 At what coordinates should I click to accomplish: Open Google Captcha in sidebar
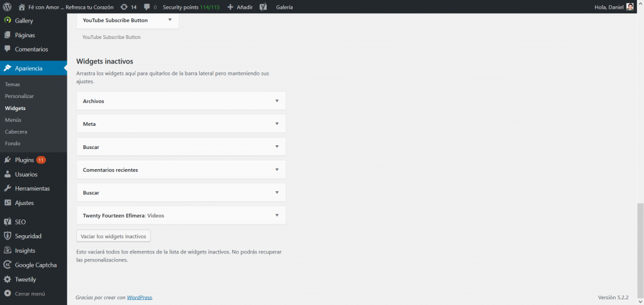coord(35,265)
